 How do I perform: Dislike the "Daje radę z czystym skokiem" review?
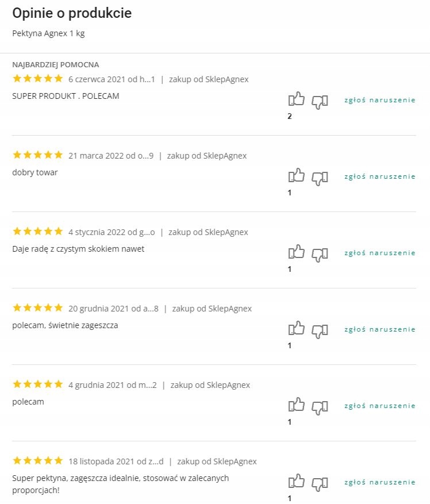tap(320, 254)
